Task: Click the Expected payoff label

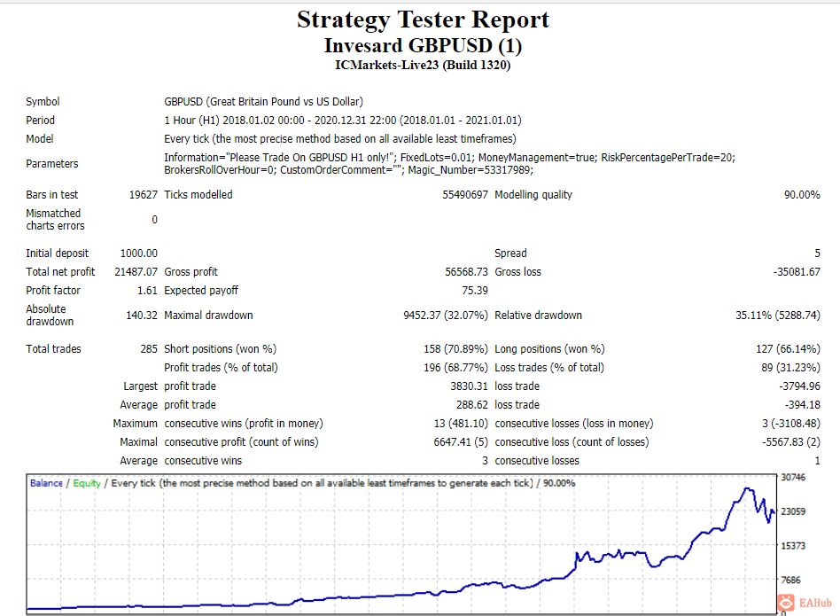Action: pos(201,291)
